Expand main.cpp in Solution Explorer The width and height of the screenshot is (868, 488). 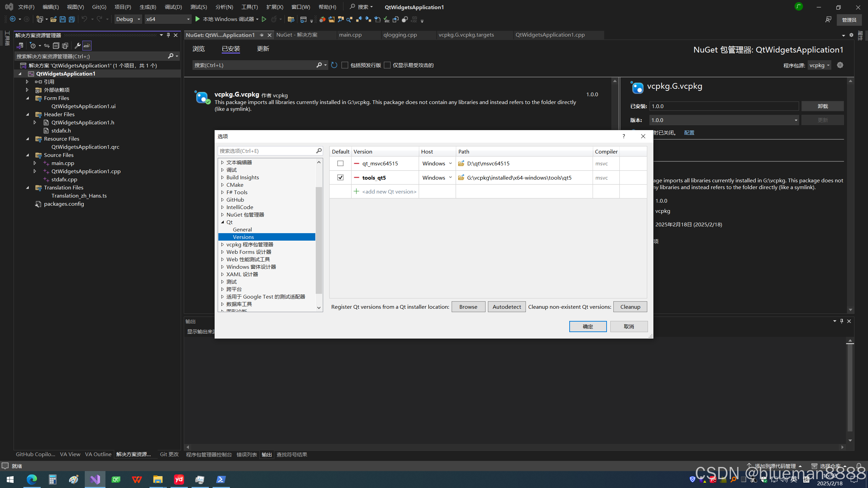35,163
